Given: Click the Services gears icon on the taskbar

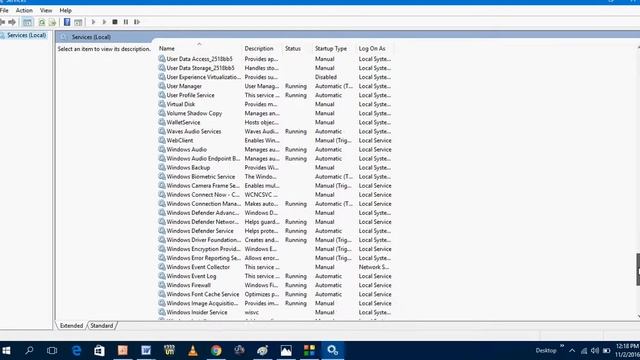Looking at the screenshot, I should (x=333, y=350).
